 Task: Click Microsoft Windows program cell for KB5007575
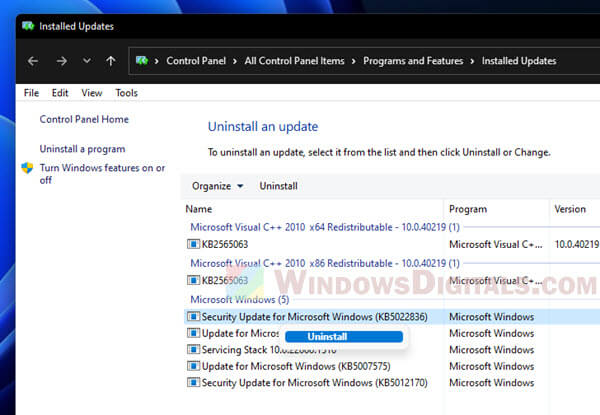click(x=491, y=366)
